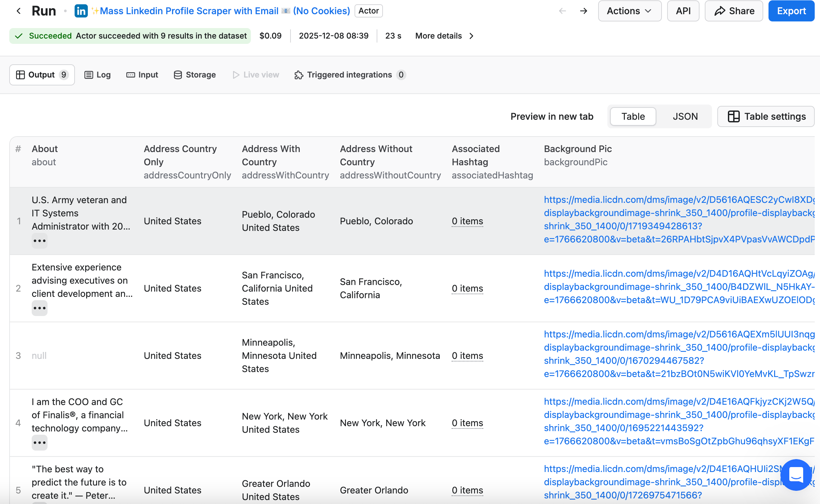Open row 2 '0 items' hashtag cell
Image resolution: width=820 pixels, height=504 pixels.
point(467,288)
